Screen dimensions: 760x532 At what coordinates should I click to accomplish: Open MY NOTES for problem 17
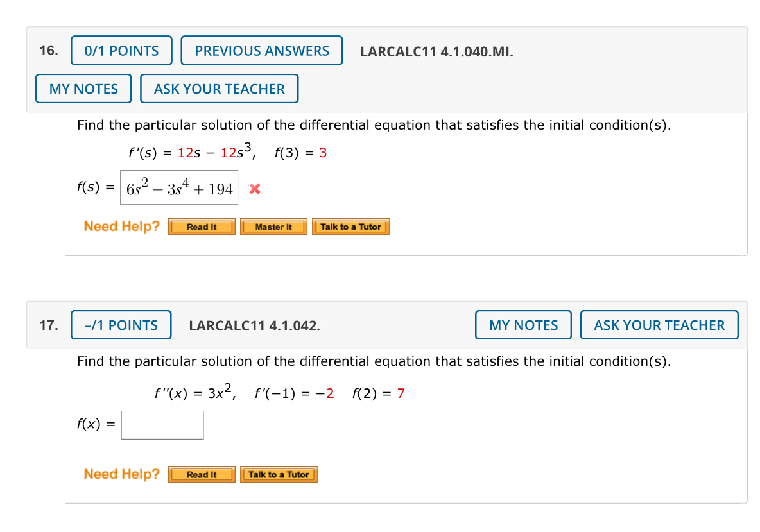pyautogui.click(x=522, y=325)
